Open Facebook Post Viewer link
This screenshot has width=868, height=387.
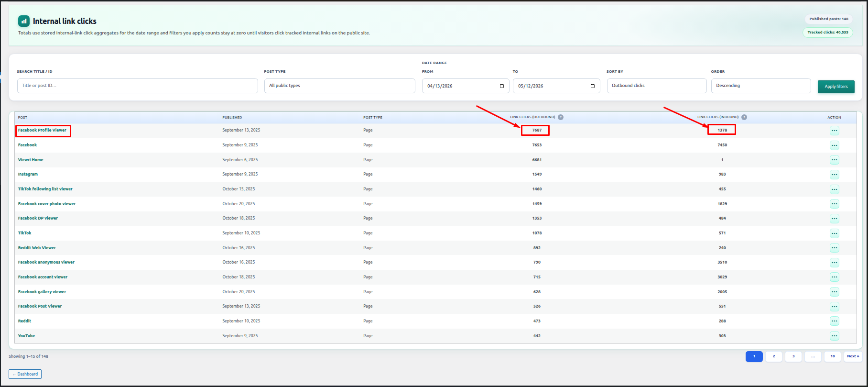pos(40,306)
